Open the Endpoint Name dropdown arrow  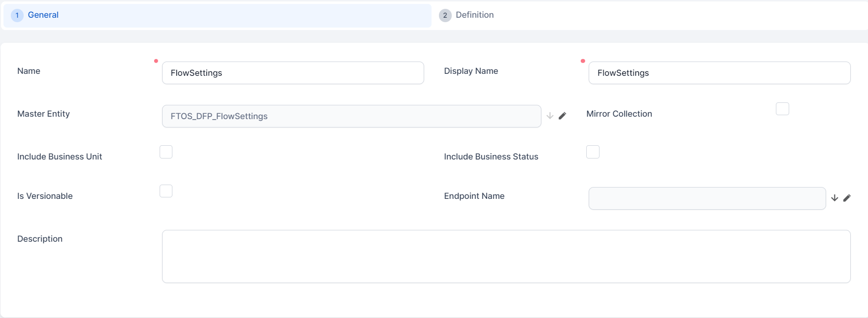(835, 198)
